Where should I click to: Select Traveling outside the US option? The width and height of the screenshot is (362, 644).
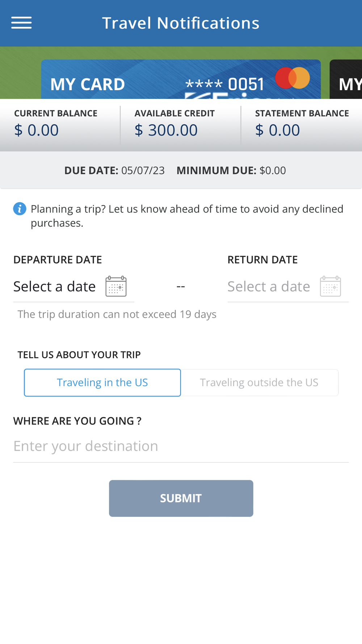[259, 382]
